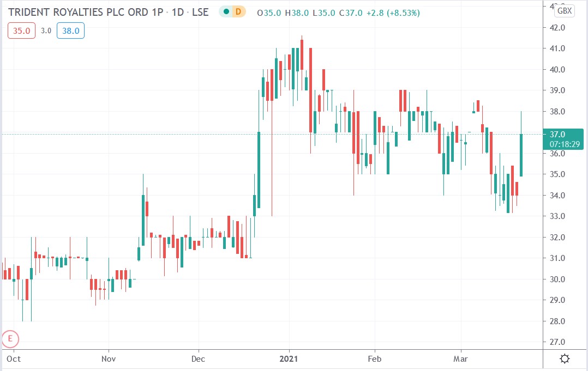Toggle the market session indicator dot

coord(226,11)
